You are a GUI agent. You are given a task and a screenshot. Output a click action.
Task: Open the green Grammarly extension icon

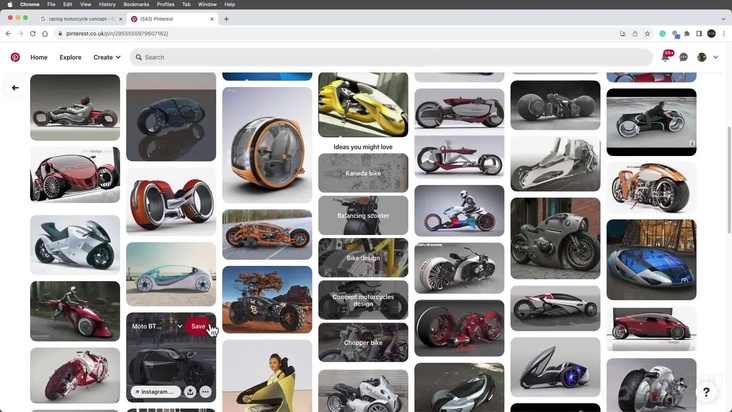662,34
